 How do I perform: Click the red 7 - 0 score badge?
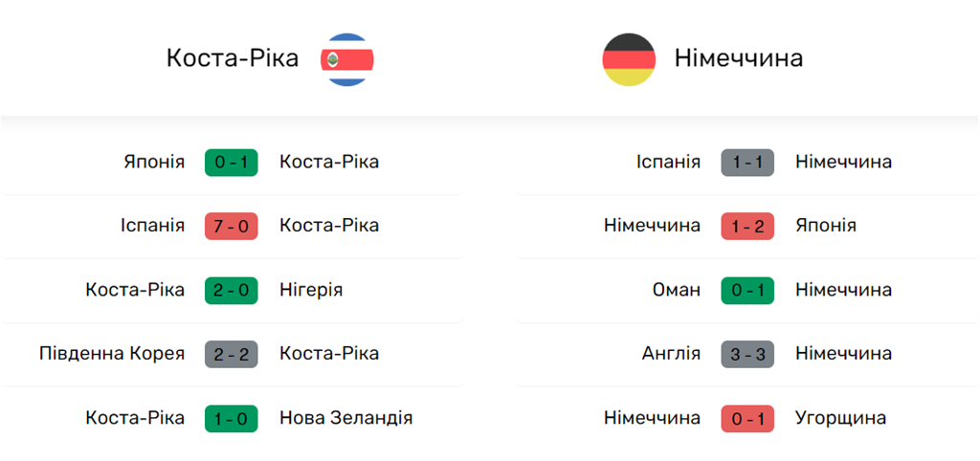pos(232,226)
